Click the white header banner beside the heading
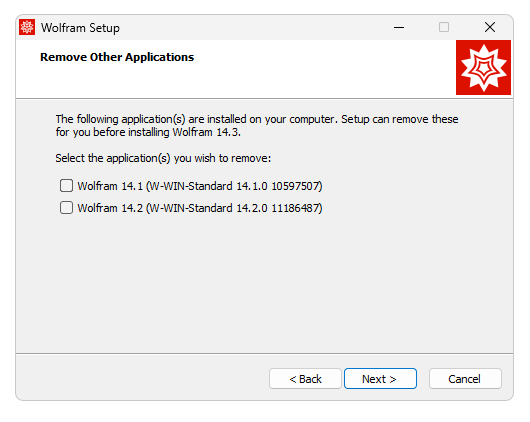 coord(321,69)
